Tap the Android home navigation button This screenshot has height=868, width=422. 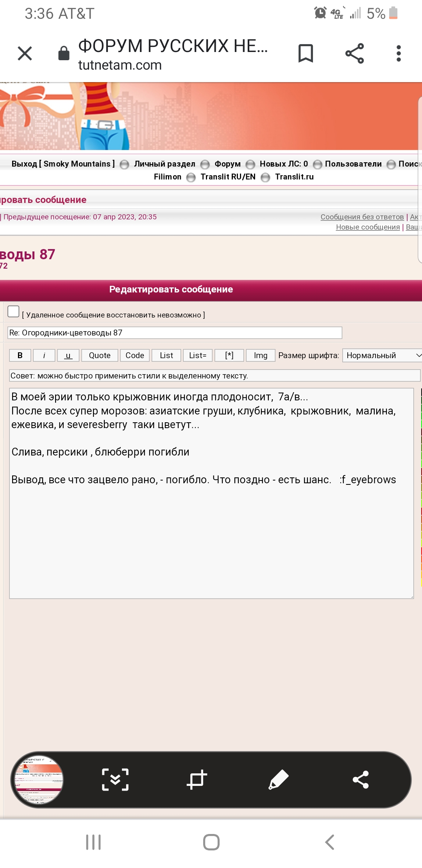pyautogui.click(x=211, y=842)
